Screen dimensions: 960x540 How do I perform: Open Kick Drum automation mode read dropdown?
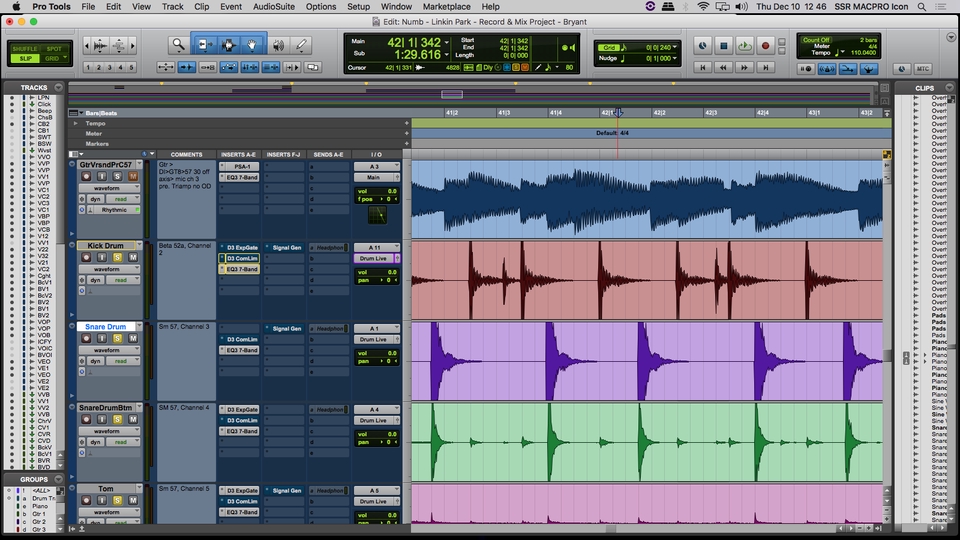(122, 280)
